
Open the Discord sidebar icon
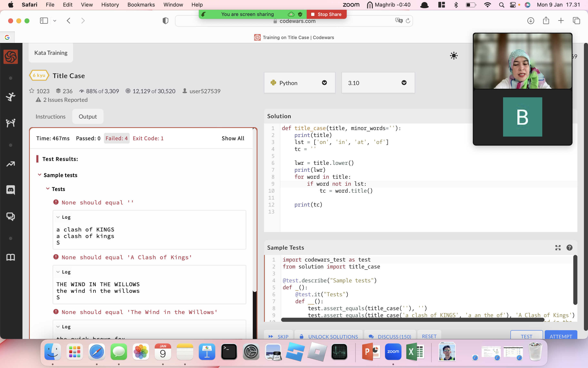point(10,190)
